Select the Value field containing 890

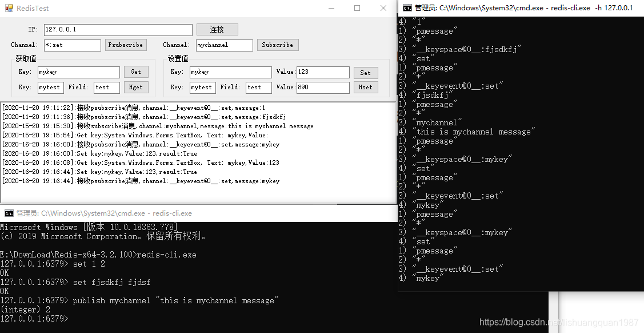pos(323,88)
